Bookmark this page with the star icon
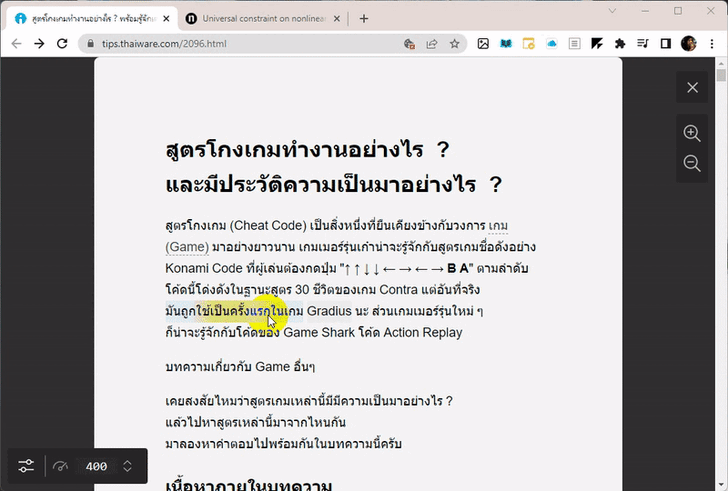728x491 pixels. point(455,44)
